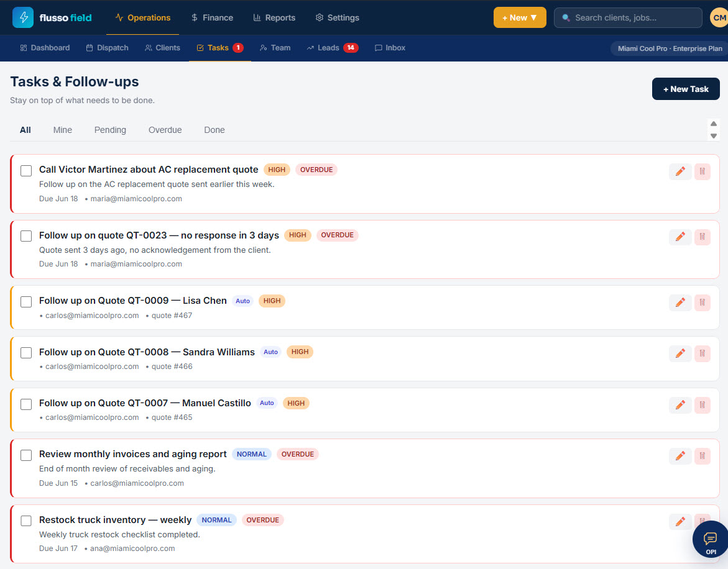Check the QT-0023 follow-up task checkbox
This screenshot has width=728, height=569.
26,236
